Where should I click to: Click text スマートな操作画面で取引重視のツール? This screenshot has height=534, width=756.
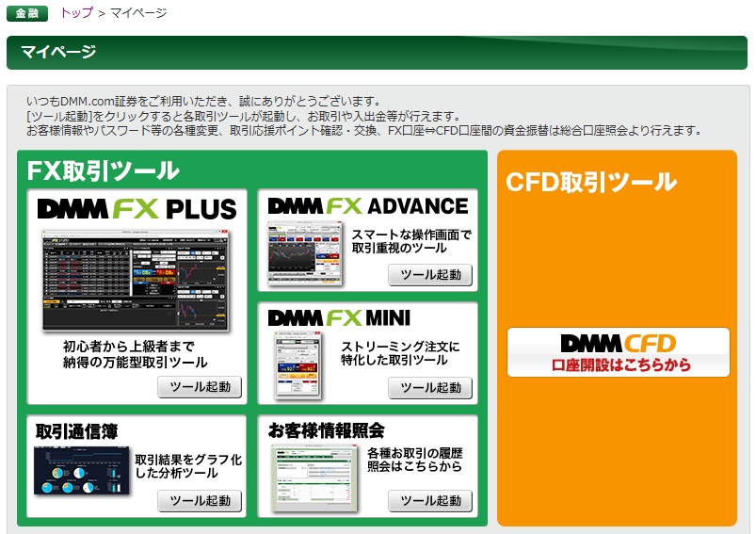point(411,241)
